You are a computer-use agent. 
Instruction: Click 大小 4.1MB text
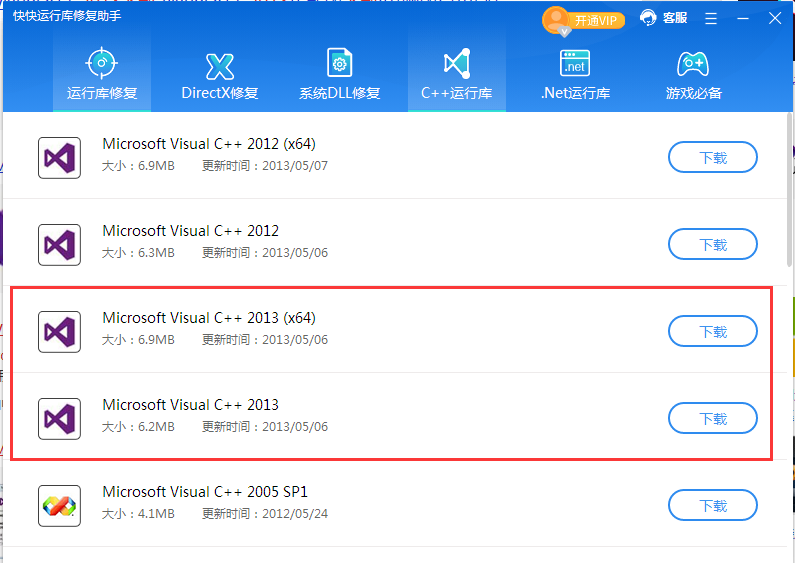point(138,514)
